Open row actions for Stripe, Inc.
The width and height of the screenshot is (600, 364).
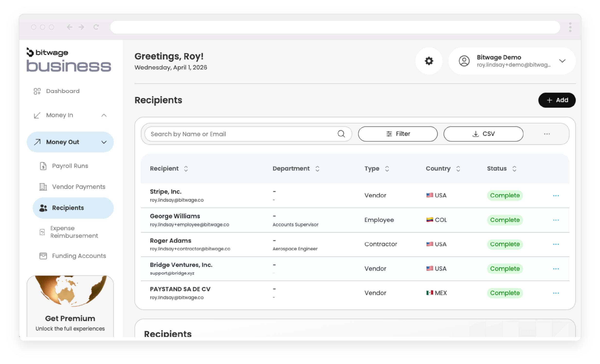point(556,195)
